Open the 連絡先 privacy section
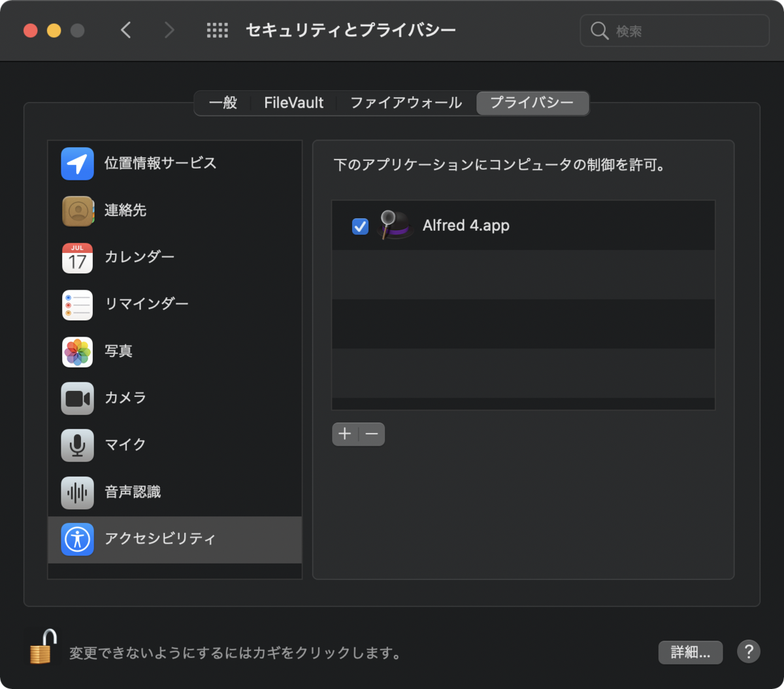 [77, 210]
